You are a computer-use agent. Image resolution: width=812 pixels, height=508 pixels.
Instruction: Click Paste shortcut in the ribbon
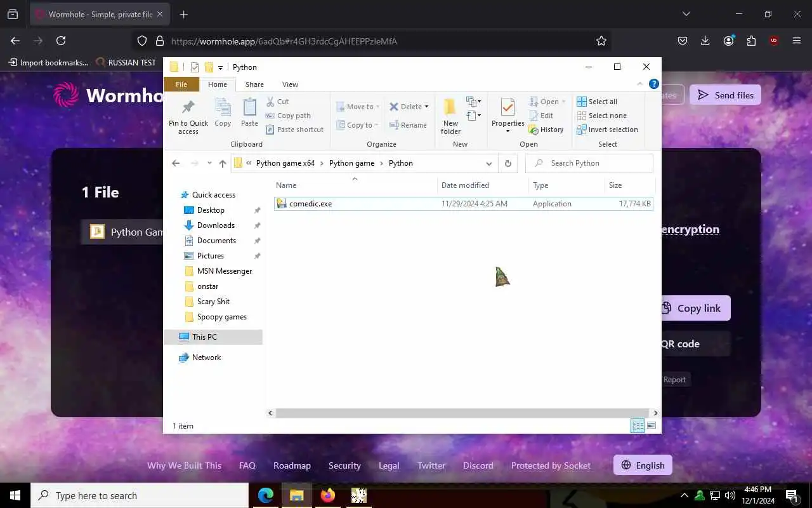294,130
